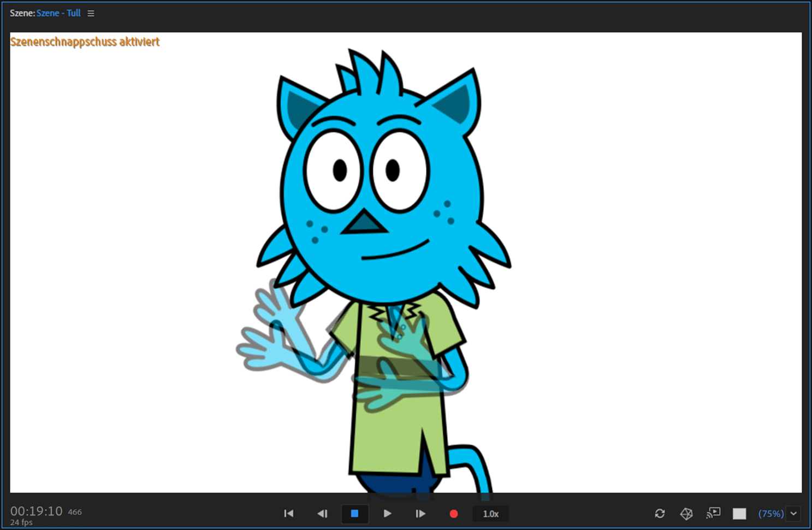Change the 1.0x playback speed
The image size is (812, 530).
(x=490, y=514)
